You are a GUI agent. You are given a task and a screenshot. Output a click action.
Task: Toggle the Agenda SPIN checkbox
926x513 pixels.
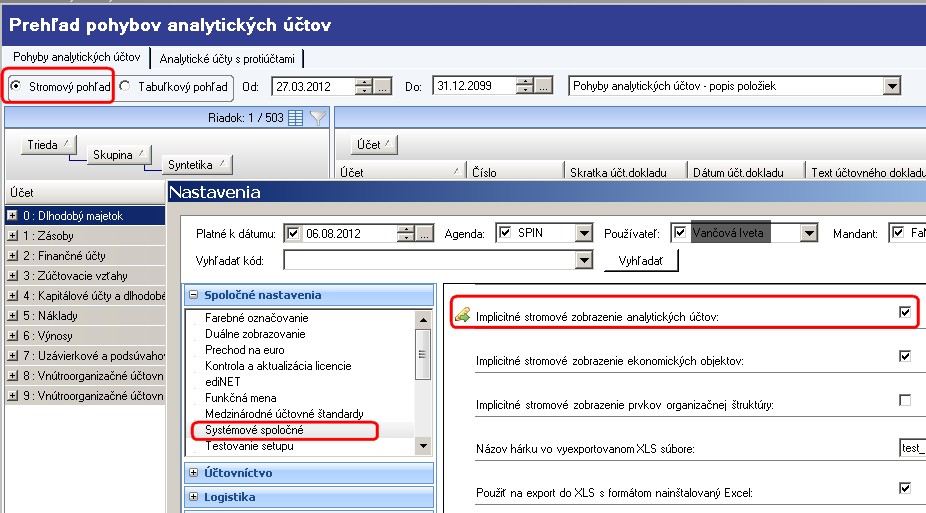click(x=504, y=233)
